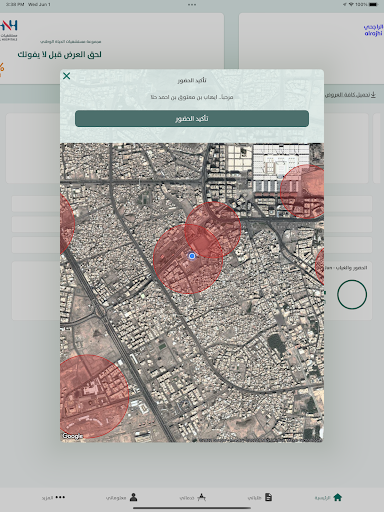Tap the battery icon in status bar
Viewport: 384px width, 512px height.
[374, 4]
